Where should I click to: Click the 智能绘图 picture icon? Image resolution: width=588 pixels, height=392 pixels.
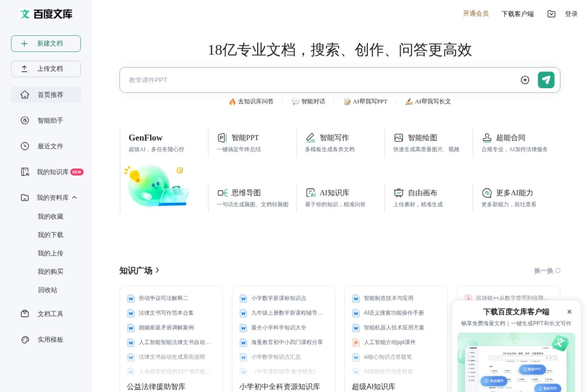click(398, 138)
